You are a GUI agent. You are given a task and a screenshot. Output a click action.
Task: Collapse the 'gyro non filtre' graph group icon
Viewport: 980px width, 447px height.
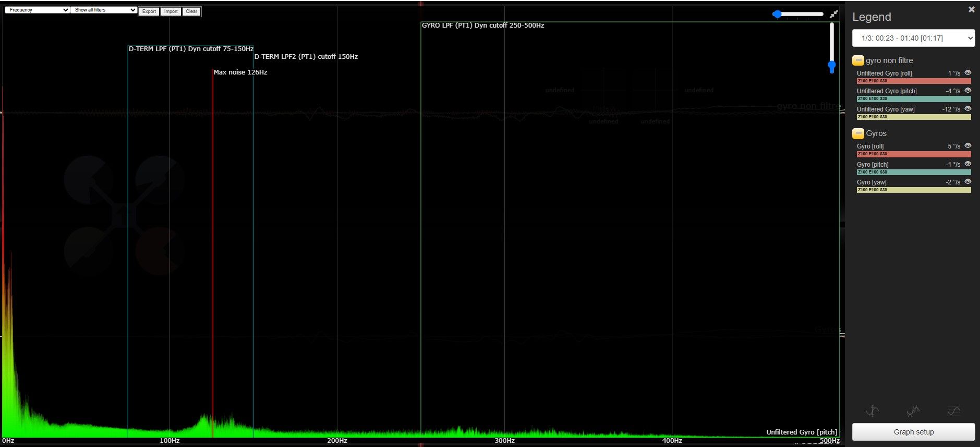[858, 60]
